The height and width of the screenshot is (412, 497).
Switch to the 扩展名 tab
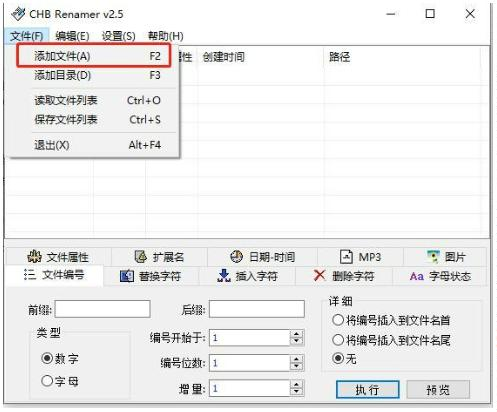(159, 256)
